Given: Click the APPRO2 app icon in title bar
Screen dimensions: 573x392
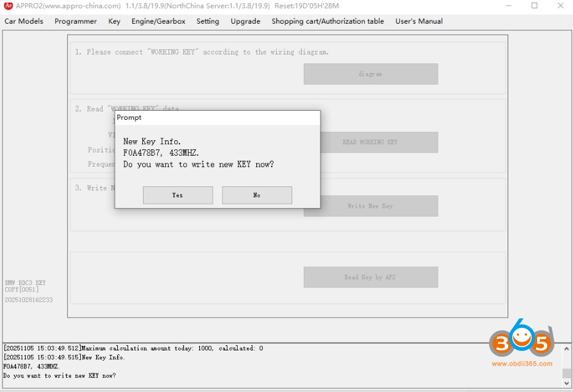Looking at the screenshot, I should (8, 6).
